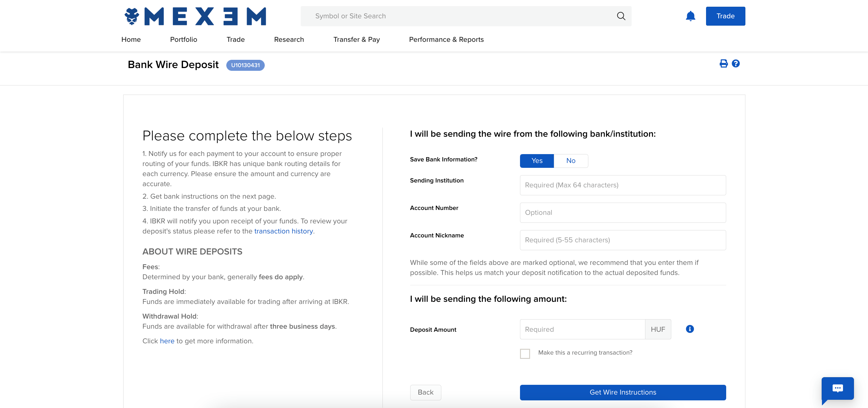Click Get Wire Instructions button
Image resolution: width=868 pixels, height=408 pixels.
click(622, 392)
